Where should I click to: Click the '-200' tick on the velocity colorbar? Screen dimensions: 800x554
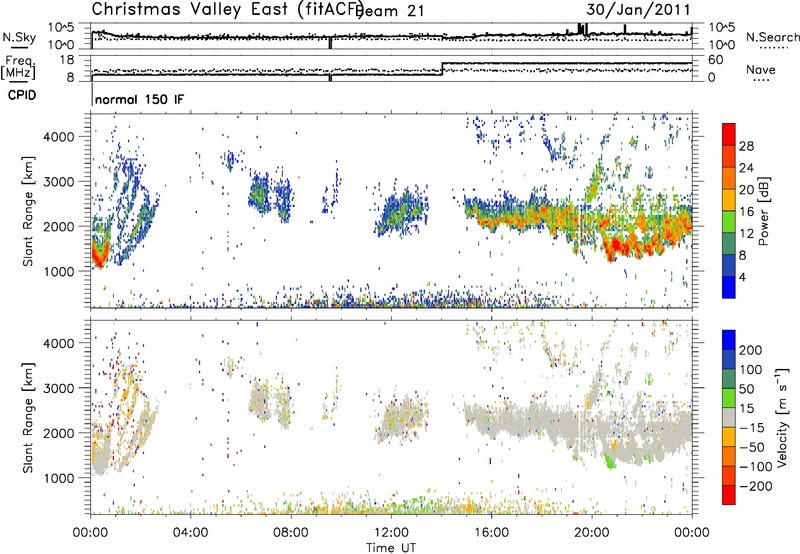pyautogui.click(x=755, y=486)
